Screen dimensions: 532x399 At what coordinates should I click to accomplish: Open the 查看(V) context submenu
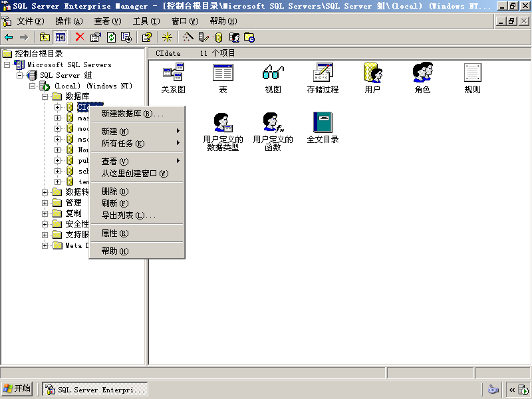pos(137,161)
